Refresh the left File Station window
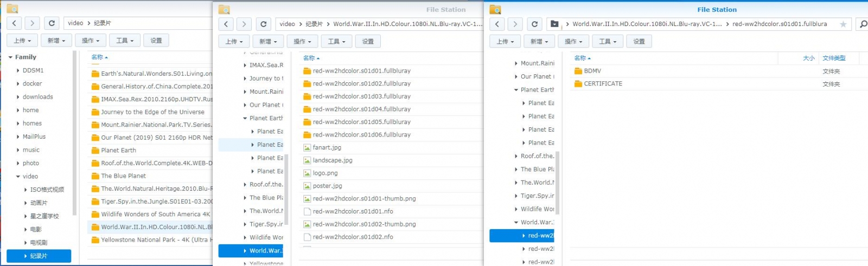 (52, 23)
